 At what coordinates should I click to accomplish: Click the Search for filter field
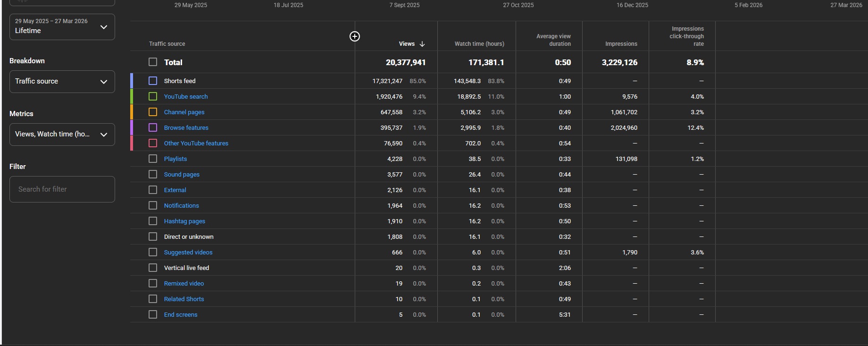tap(62, 189)
